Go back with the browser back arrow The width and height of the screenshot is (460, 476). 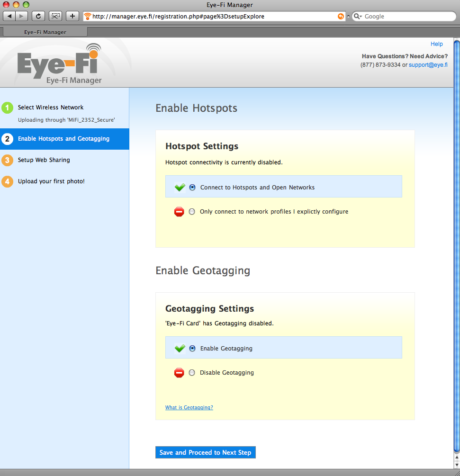pyautogui.click(x=9, y=16)
